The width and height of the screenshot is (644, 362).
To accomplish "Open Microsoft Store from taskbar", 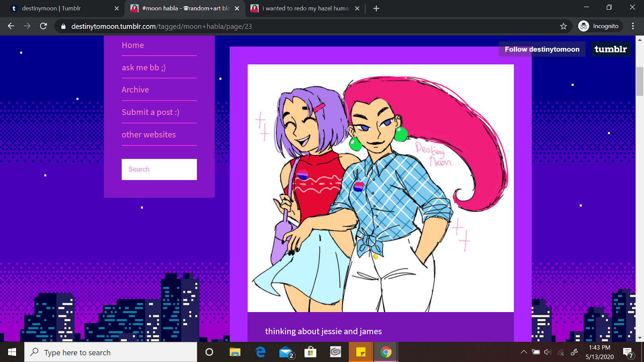I will [310, 352].
